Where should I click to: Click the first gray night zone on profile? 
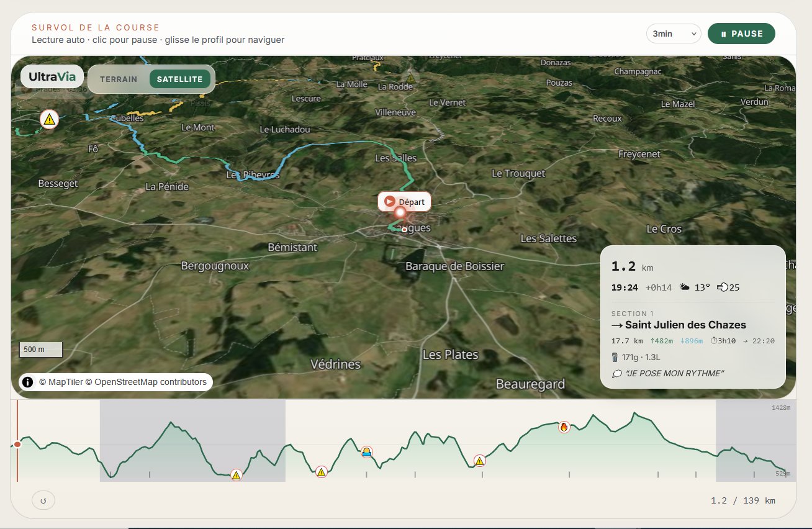pos(192,441)
